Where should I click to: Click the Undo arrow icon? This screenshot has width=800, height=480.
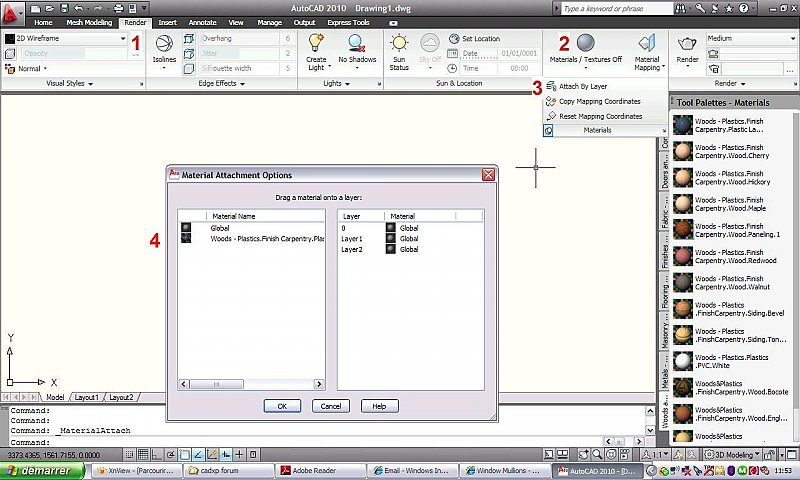coord(78,8)
